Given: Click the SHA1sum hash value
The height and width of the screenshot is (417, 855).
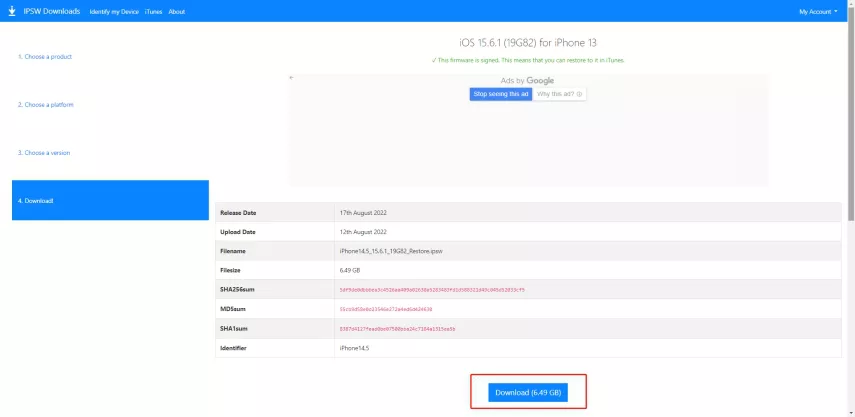Looking at the screenshot, I should pyautogui.click(x=398, y=329).
